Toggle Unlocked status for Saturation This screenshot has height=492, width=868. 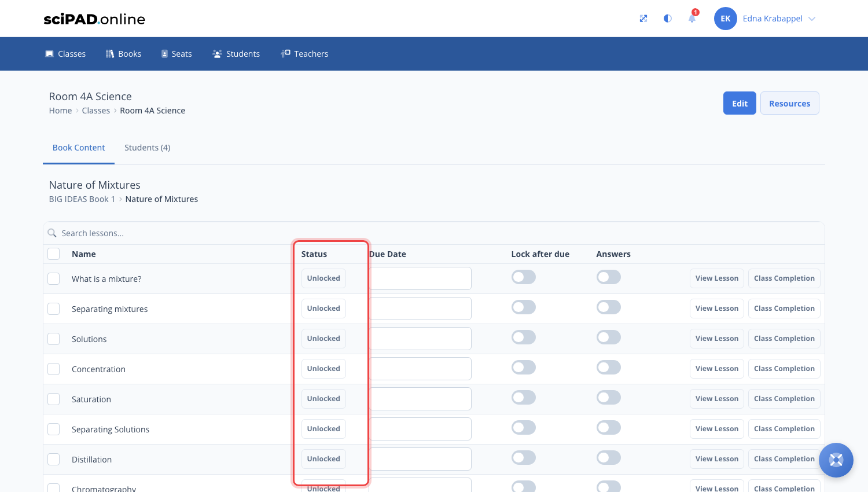click(x=323, y=399)
